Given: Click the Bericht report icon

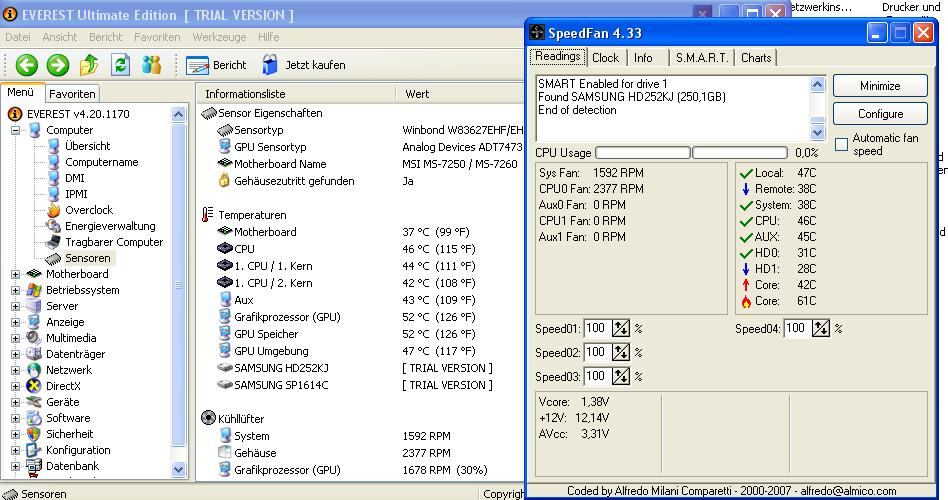Looking at the screenshot, I should (x=197, y=65).
